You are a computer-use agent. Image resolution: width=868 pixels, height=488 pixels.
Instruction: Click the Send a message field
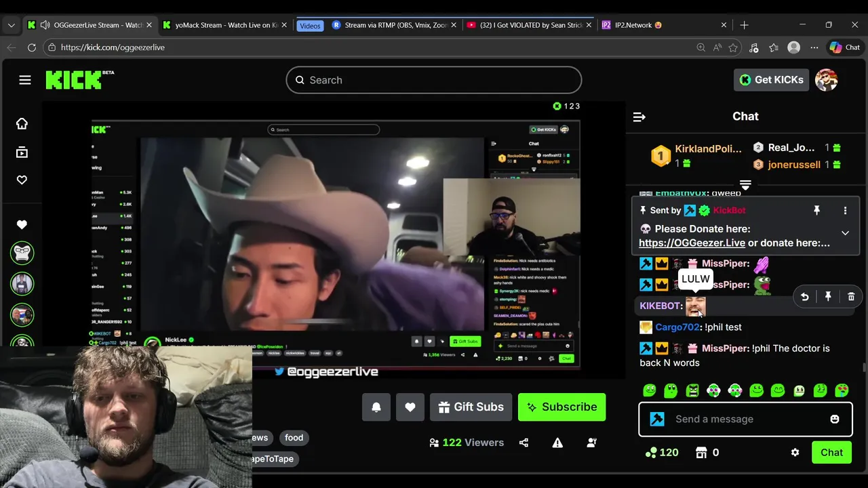click(746, 419)
